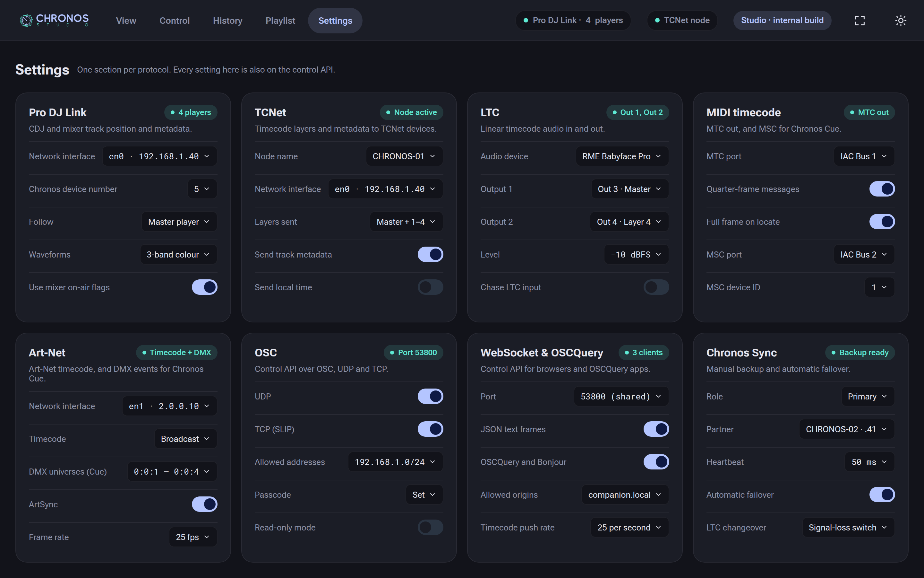Open the Control tab

(175, 20)
